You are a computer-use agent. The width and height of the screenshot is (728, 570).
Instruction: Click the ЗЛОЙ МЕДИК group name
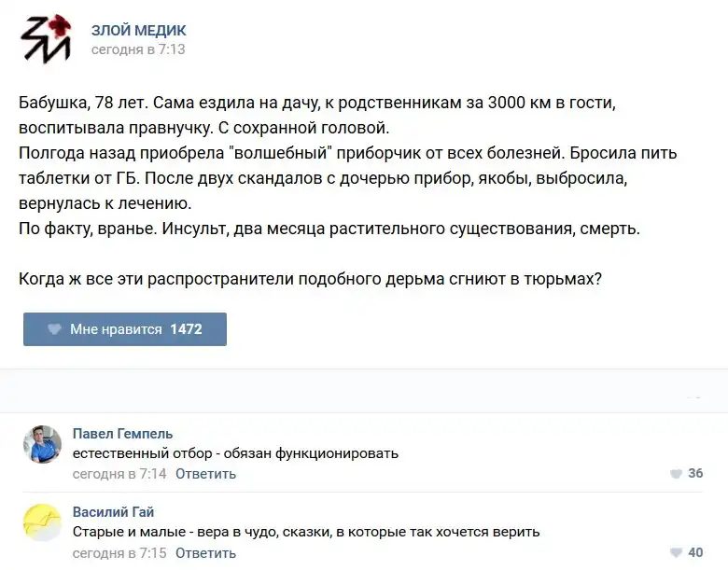[138, 31]
